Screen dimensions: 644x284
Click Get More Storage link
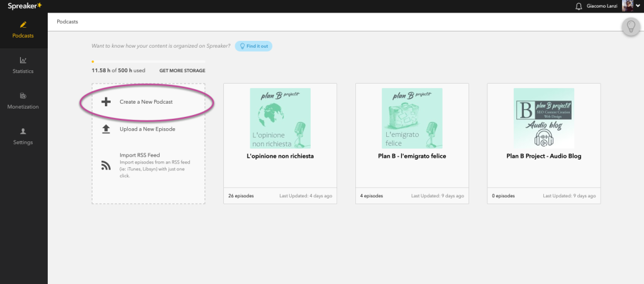pyautogui.click(x=182, y=70)
